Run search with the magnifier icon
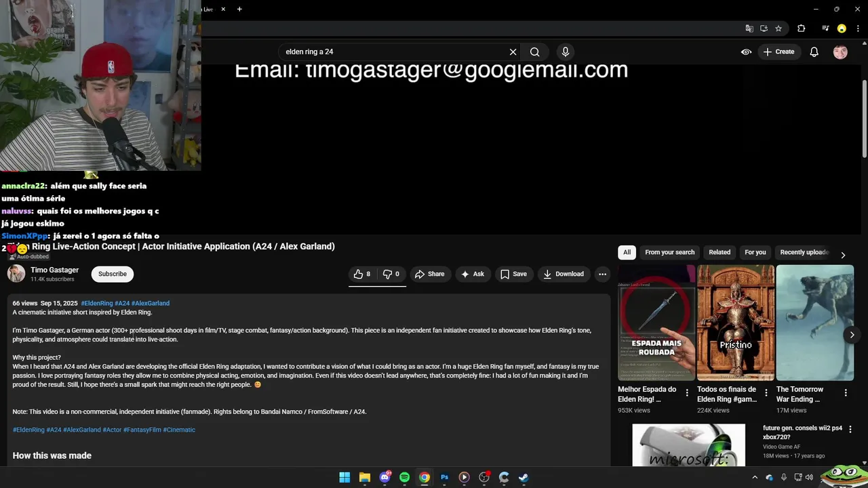 534,52
